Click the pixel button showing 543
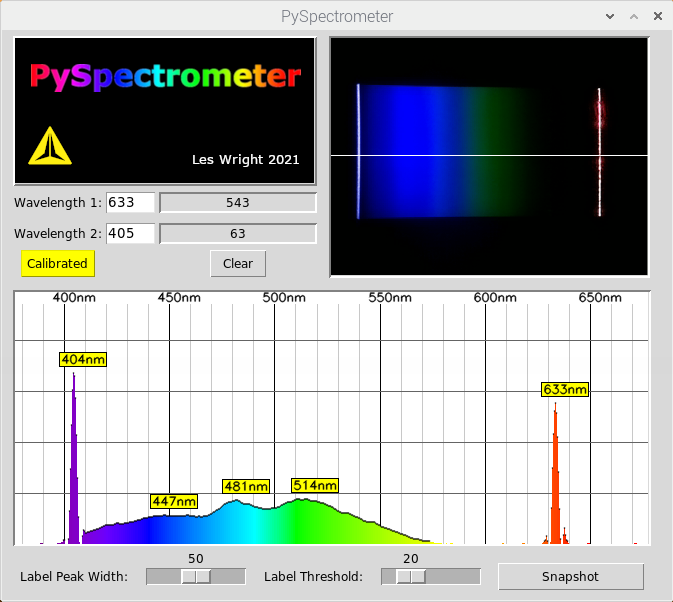Screen dimensions: 673x602 pyautogui.click(x=238, y=203)
